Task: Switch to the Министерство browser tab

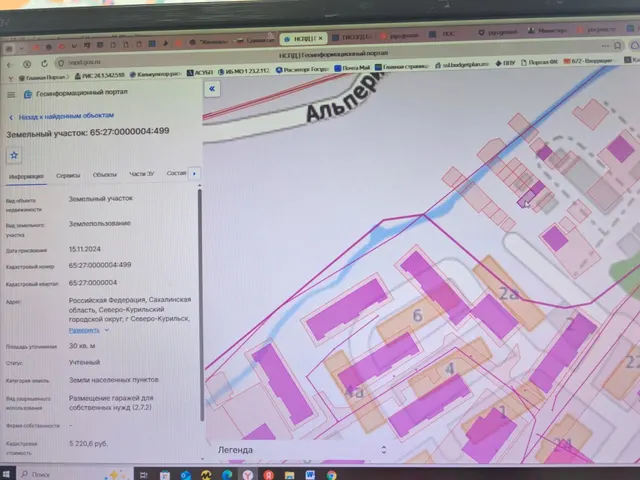Action: [x=548, y=31]
